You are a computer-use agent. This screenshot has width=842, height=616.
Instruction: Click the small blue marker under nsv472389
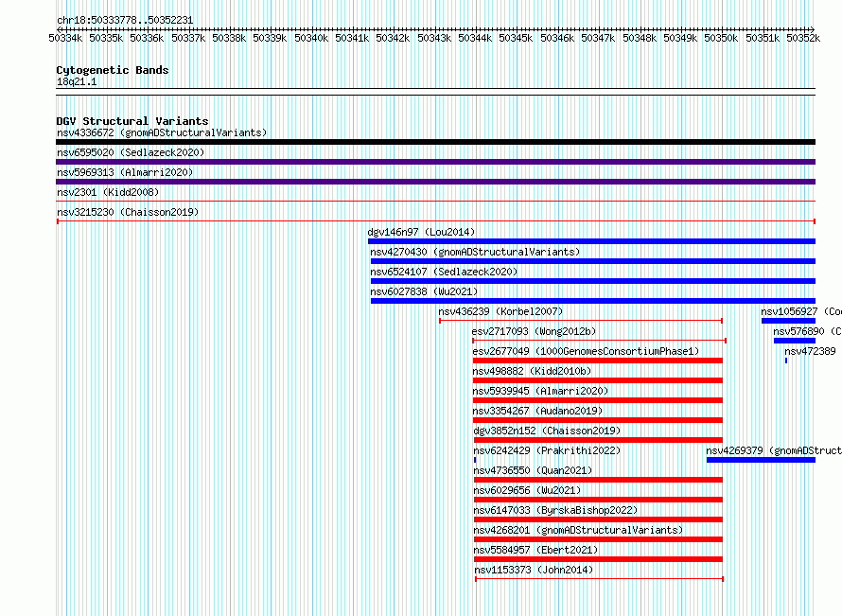point(786,361)
